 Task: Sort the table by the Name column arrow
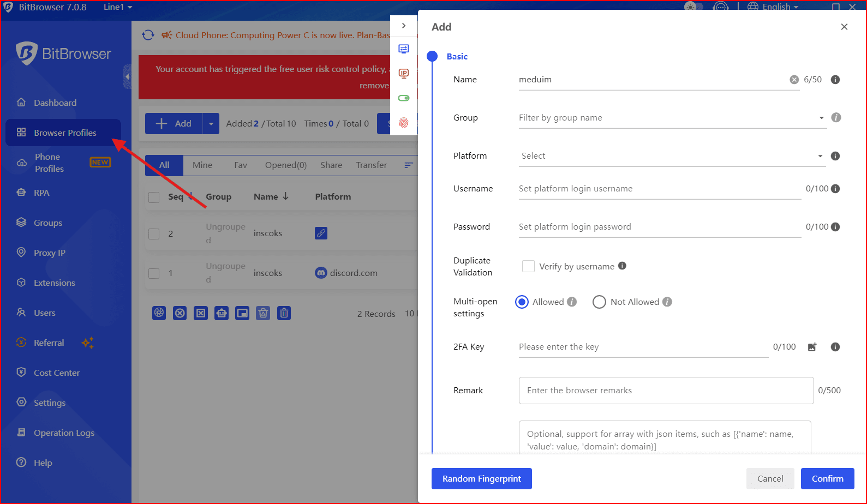pos(285,196)
